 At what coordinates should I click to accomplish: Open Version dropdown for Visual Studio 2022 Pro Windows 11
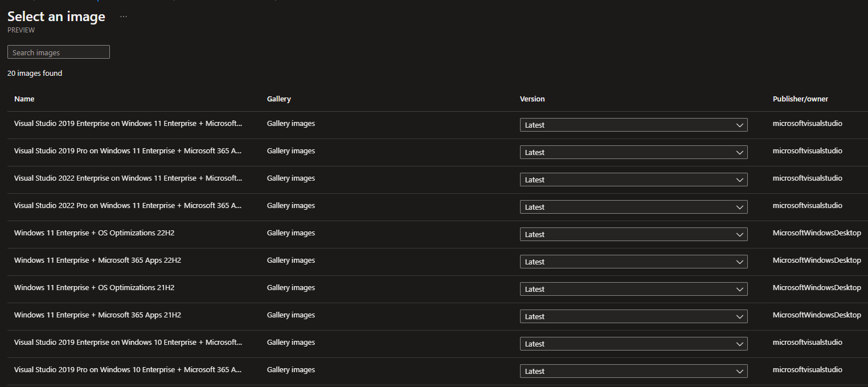click(x=634, y=207)
